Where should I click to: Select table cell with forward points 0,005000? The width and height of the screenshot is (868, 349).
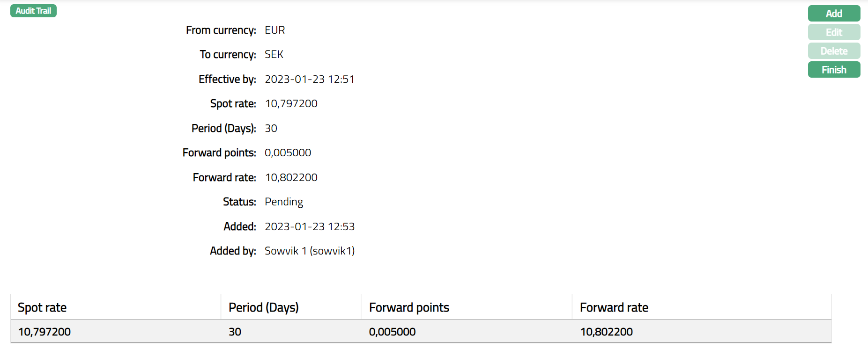click(x=392, y=332)
